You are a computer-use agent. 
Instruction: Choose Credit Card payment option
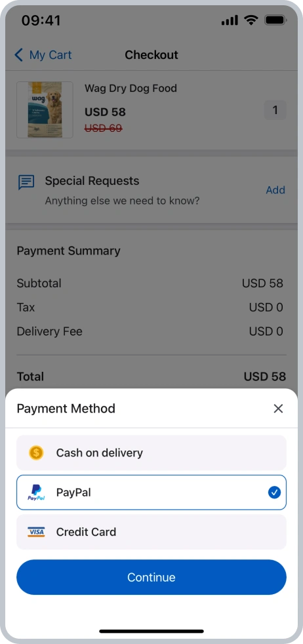[151, 532]
